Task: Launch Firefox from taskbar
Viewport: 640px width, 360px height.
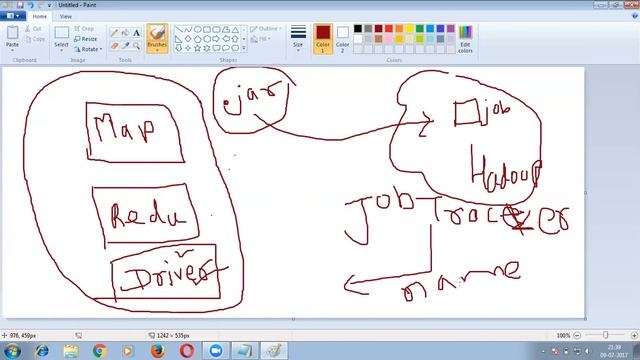Action: point(158,351)
